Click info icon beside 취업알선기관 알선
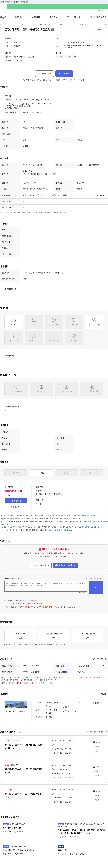This screenshot has width=108, height=868. point(61,634)
